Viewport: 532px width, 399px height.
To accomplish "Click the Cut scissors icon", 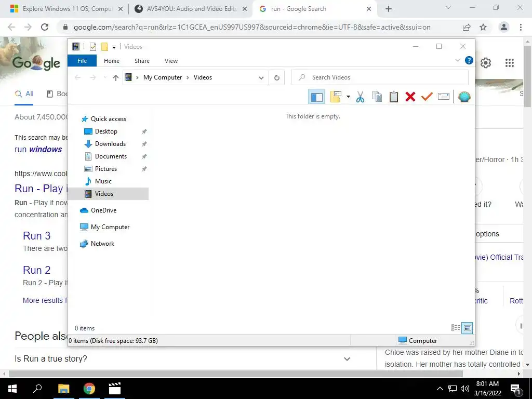I will (x=361, y=97).
